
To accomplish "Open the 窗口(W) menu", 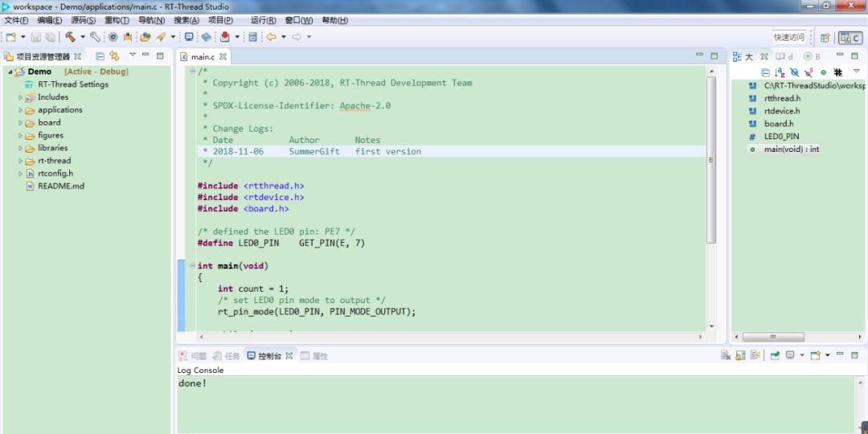I will [299, 20].
